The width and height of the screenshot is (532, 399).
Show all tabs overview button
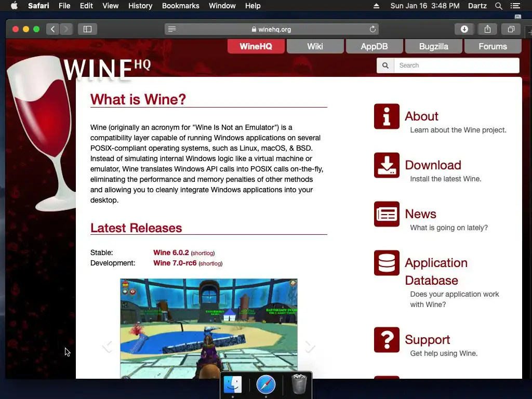click(x=511, y=29)
